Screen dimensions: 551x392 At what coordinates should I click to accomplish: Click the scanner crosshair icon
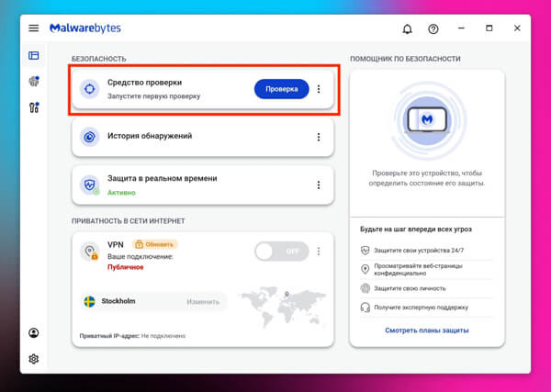pyautogui.click(x=90, y=89)
